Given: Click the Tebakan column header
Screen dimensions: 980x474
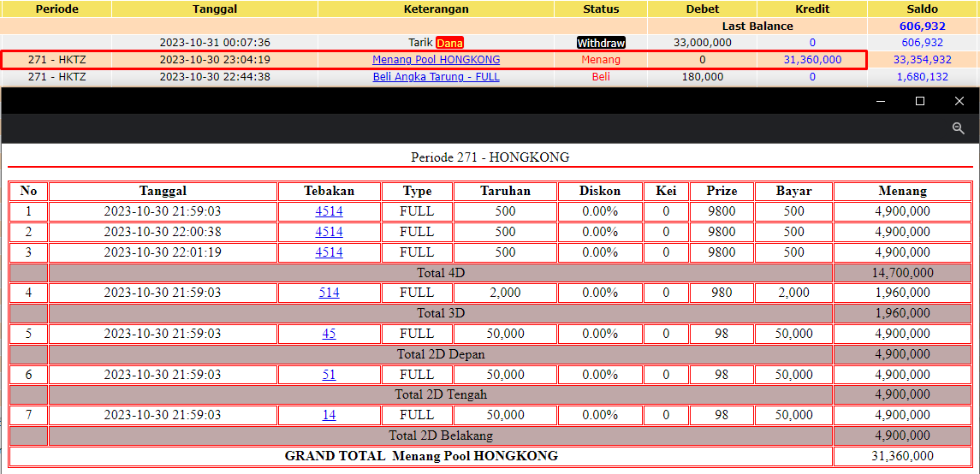Looking at the screenshot, I should coord(330,191).
